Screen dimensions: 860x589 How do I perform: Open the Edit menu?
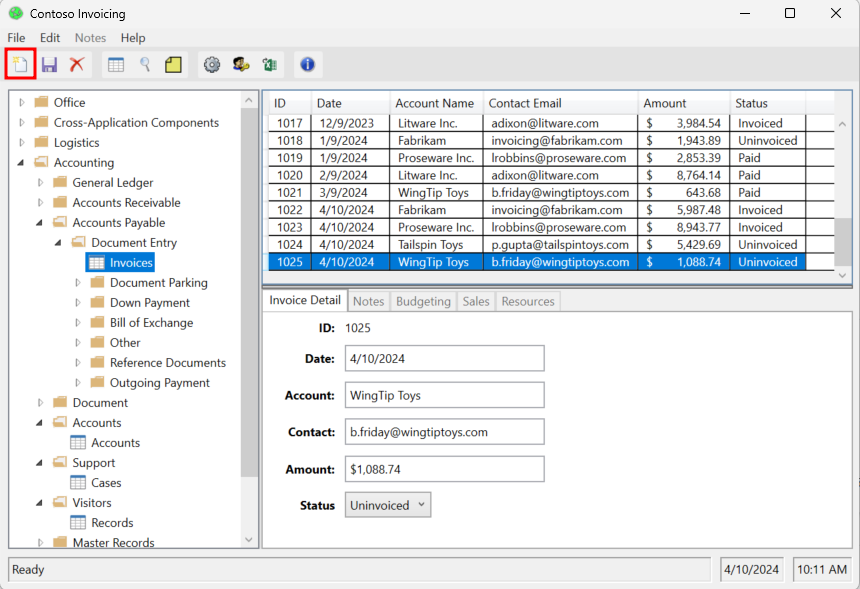click(50, 38)
